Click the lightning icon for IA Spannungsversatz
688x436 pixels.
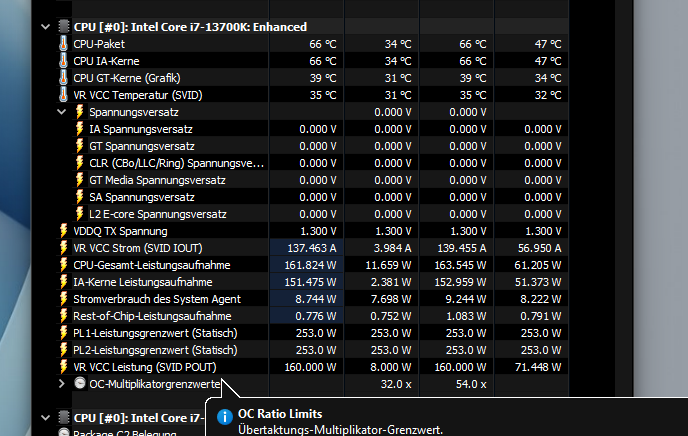(79, 129)
